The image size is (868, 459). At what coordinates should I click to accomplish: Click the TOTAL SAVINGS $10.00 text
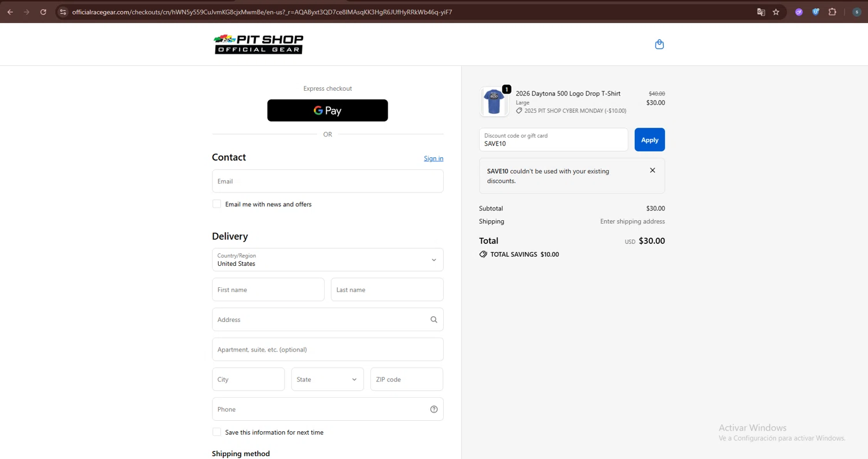click(525, 254)
